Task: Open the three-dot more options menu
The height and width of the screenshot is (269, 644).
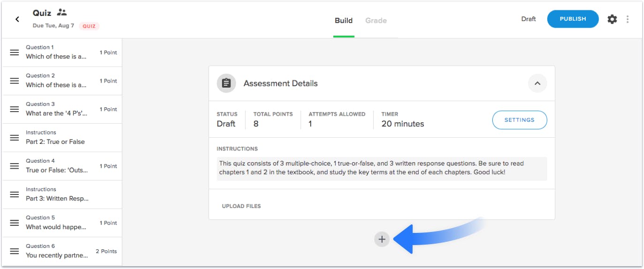Action: point(628,19)
